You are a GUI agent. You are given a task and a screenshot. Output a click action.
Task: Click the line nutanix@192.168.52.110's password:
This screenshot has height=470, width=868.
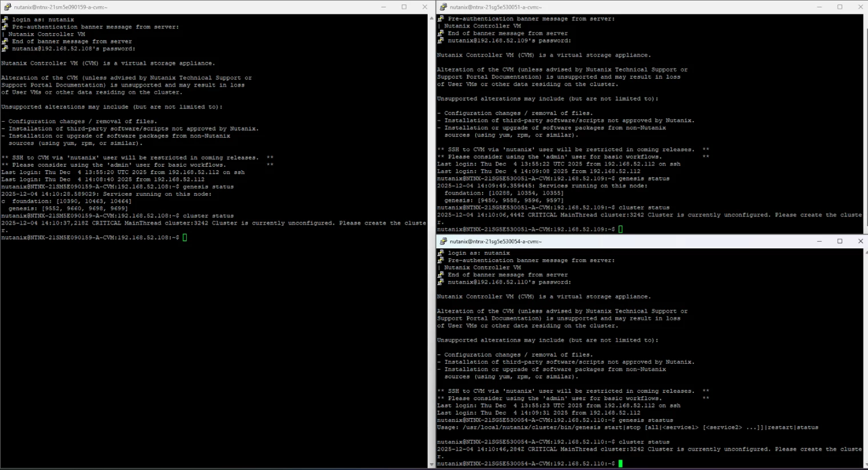[509, 282]
